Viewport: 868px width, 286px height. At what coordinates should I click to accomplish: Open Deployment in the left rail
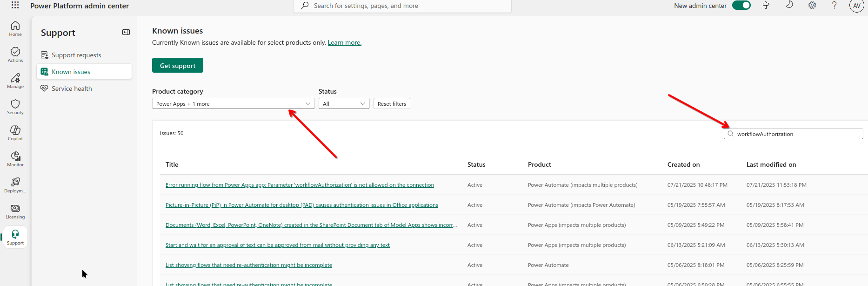pyautogui.click(x=15, y=185)
